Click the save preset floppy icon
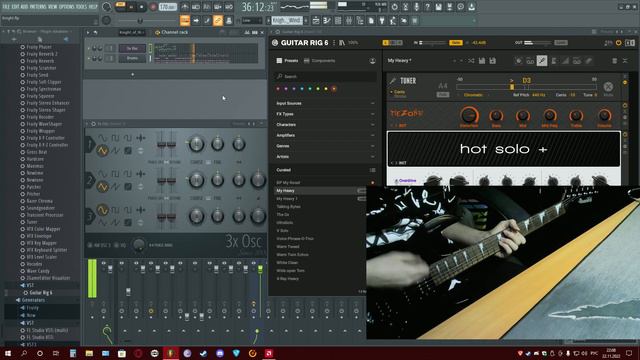 (x=482, y=61)
